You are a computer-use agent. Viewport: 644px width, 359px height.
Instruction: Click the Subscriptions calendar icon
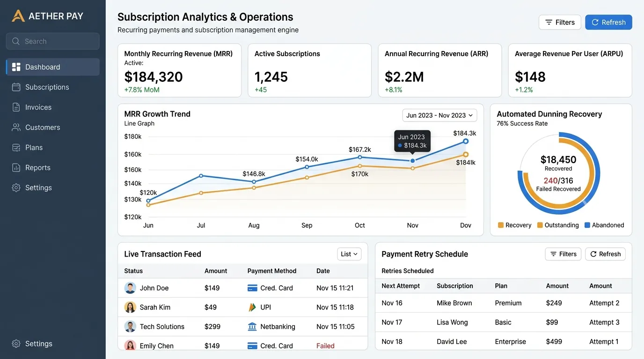point(16,87)
